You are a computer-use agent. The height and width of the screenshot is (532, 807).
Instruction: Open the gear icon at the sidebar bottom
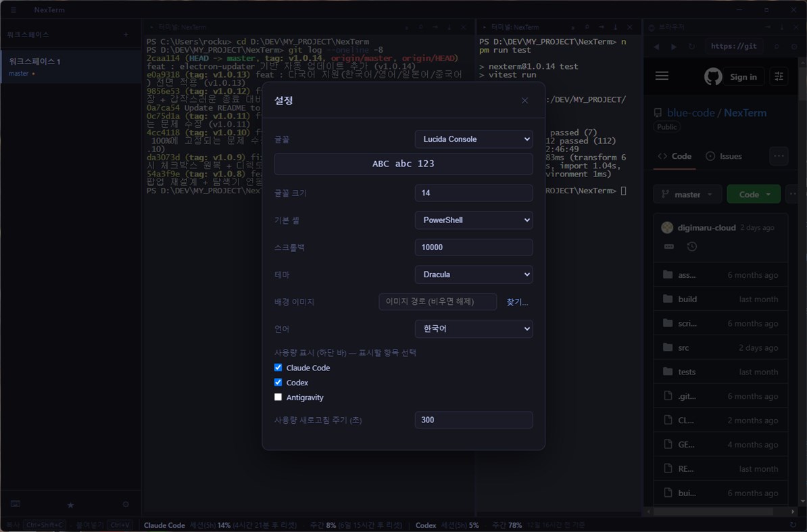126,504
